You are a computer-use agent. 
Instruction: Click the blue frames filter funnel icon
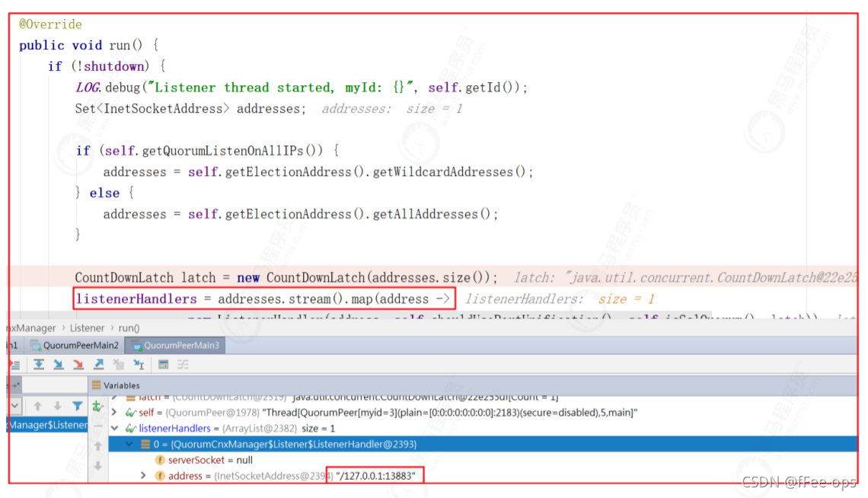(x=78, y=406)
